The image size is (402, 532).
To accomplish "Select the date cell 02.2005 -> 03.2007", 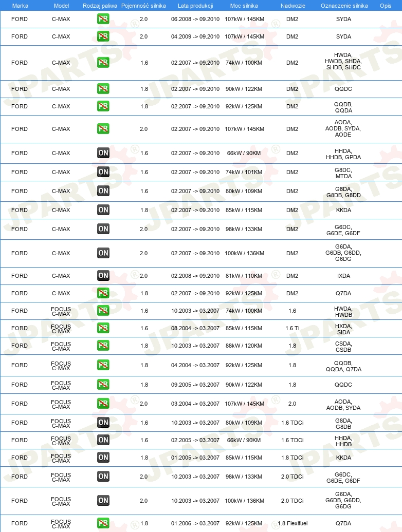I will click(195, 440).
